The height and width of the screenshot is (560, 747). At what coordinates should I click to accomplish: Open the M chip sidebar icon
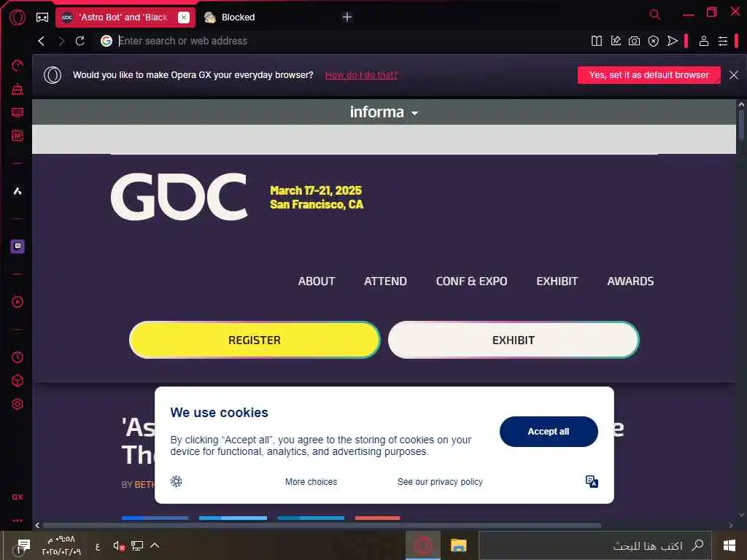click(x=18, y=135)
